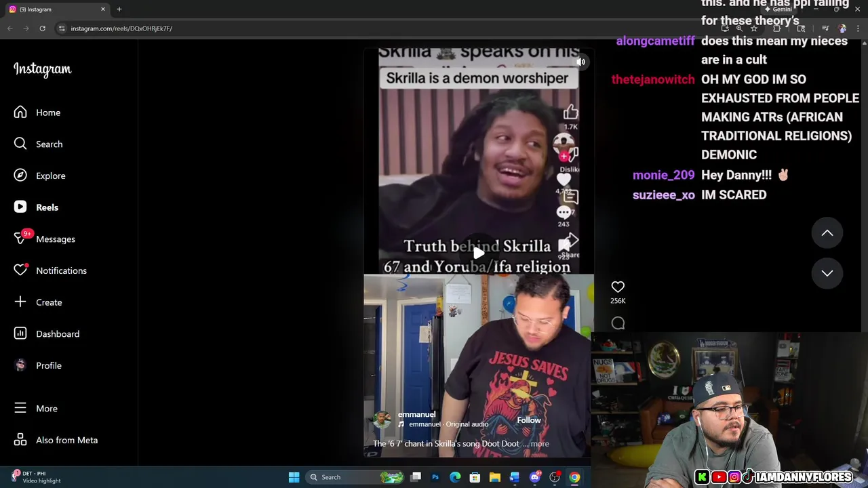The width and height of the screenshot is (868, 488).
Task: Open Microsoft Edge from taskbar
Action: 455,477
